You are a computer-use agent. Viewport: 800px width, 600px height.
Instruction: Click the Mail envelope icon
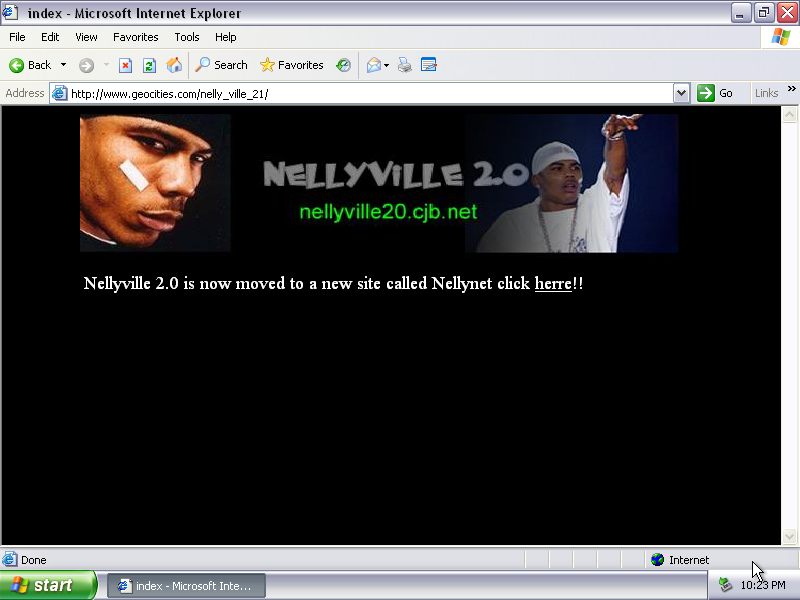(x=373, y=65)
